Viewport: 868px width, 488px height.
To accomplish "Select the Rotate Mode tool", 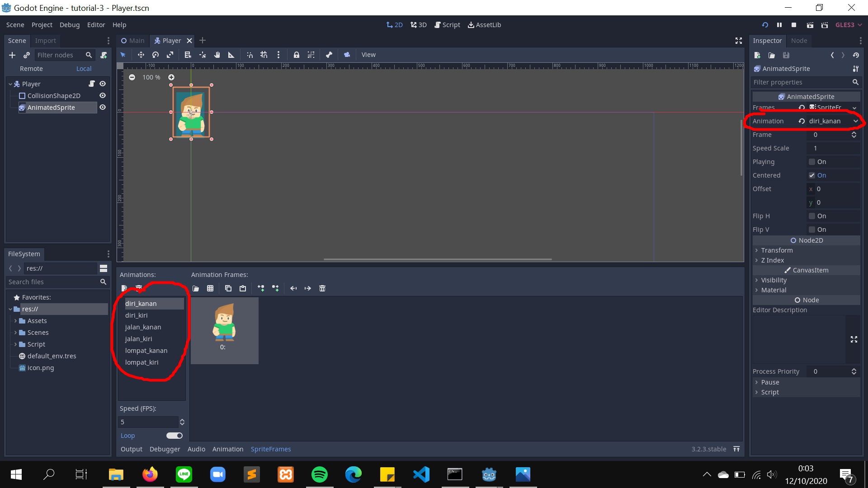I will pos(156,55).
